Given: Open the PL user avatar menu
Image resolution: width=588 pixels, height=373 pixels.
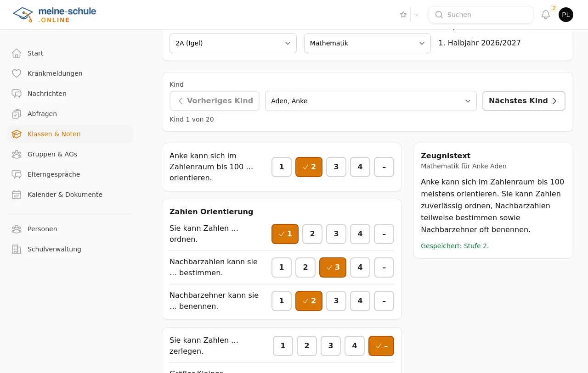Looking at the screenshot, I should pos(566,15).
